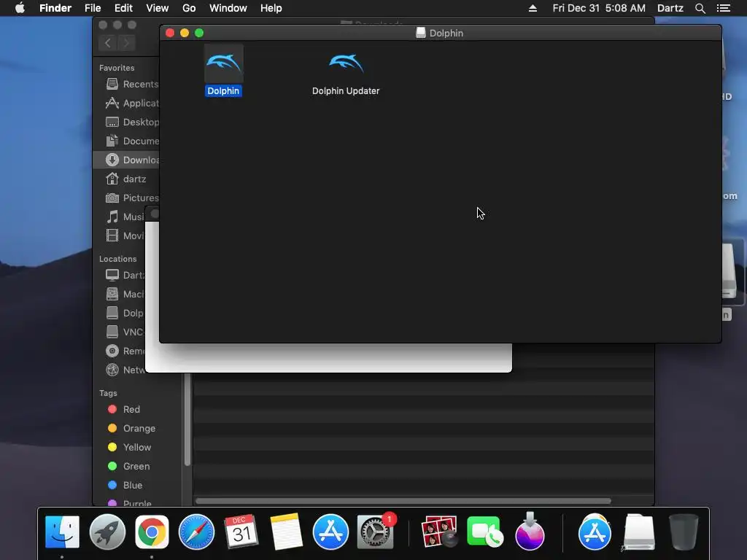Open Calendar from the Dock

click(x=241, y=532)
